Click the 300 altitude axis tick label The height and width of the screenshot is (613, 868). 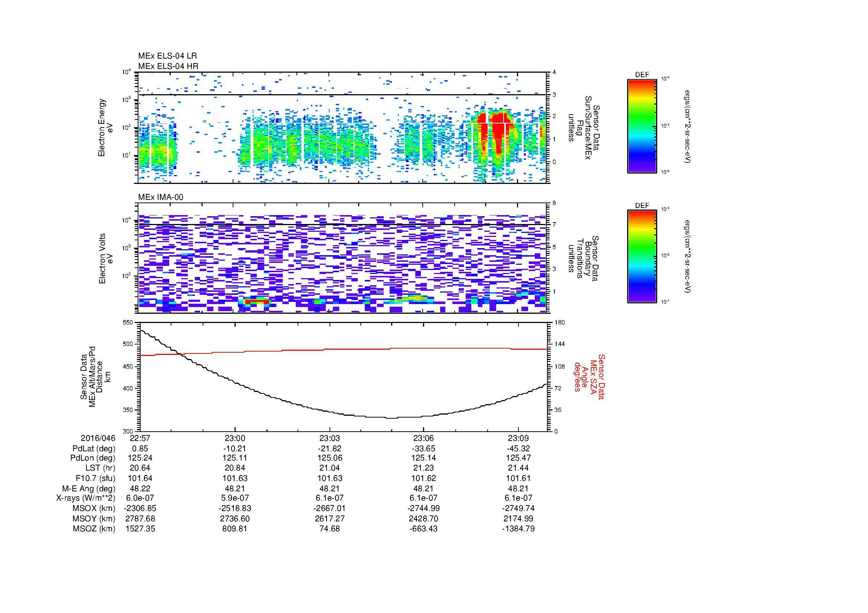pos(128,431)
